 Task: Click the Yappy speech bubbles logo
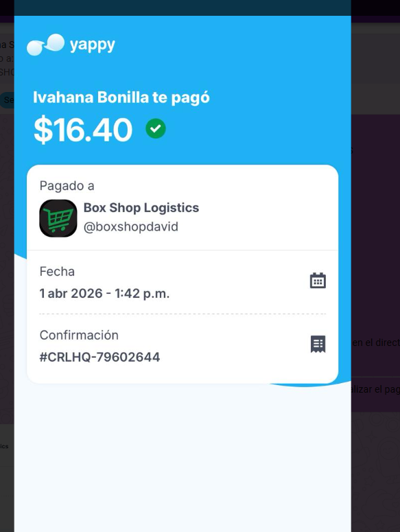[x=45, y=45]
